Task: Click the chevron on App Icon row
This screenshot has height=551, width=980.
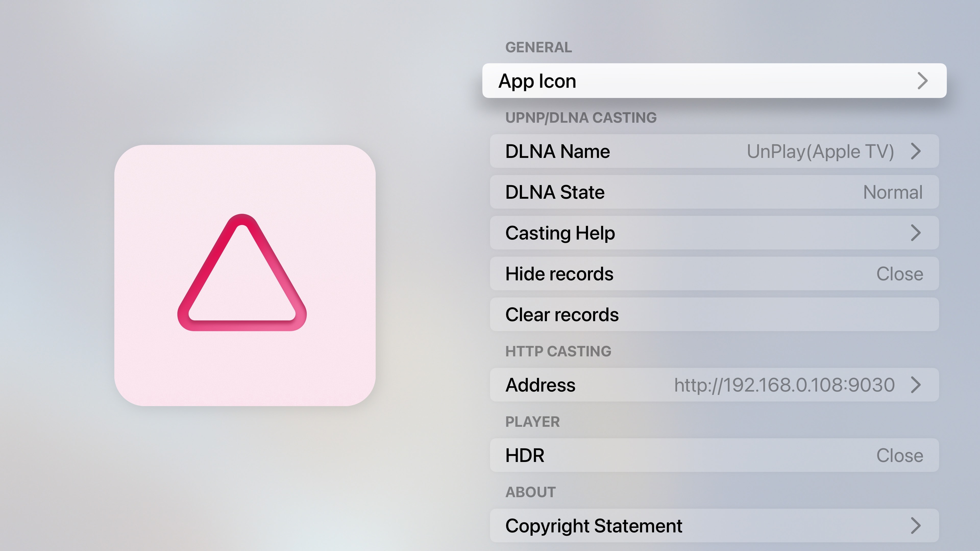Action: click(922, 81)
